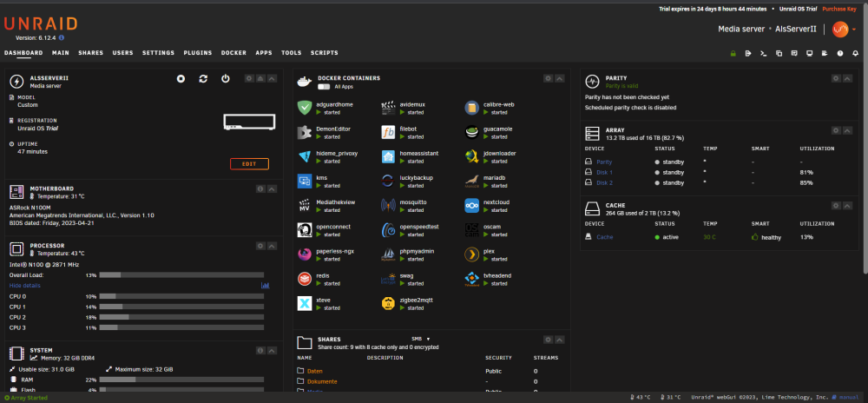Click the xteve container icon
Image resolution: width=868 pixels, height=403 pixels.
[x=305, y=303]
